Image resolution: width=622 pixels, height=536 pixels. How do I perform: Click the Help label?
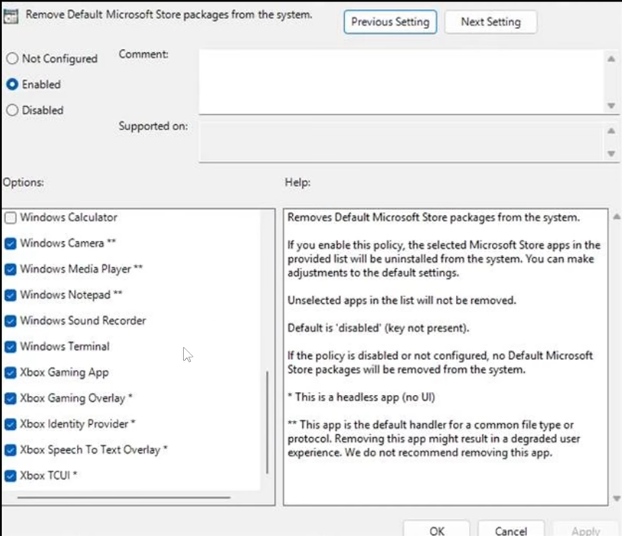click(x=298, y=183)
